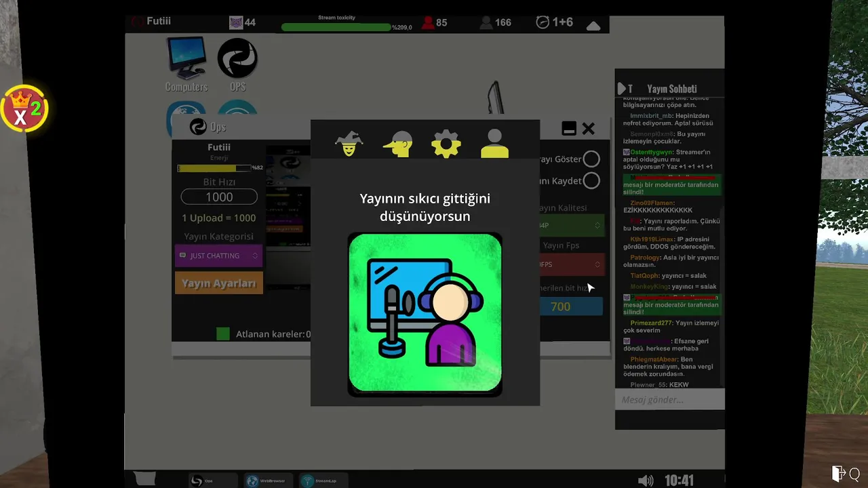
Task: Click the Ops window title logo
Action: pyautogui.click(x=198, y=127)
